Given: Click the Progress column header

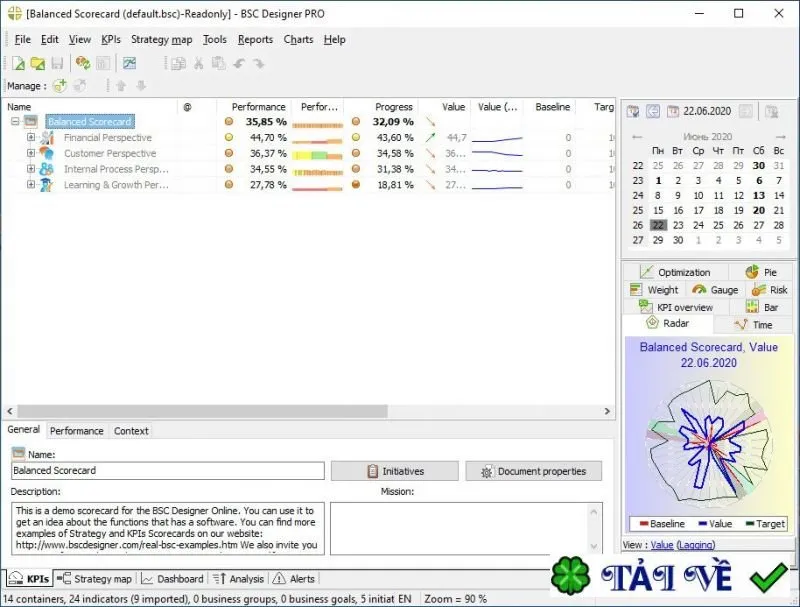Looking at the screenshot, I should [393, 107].
